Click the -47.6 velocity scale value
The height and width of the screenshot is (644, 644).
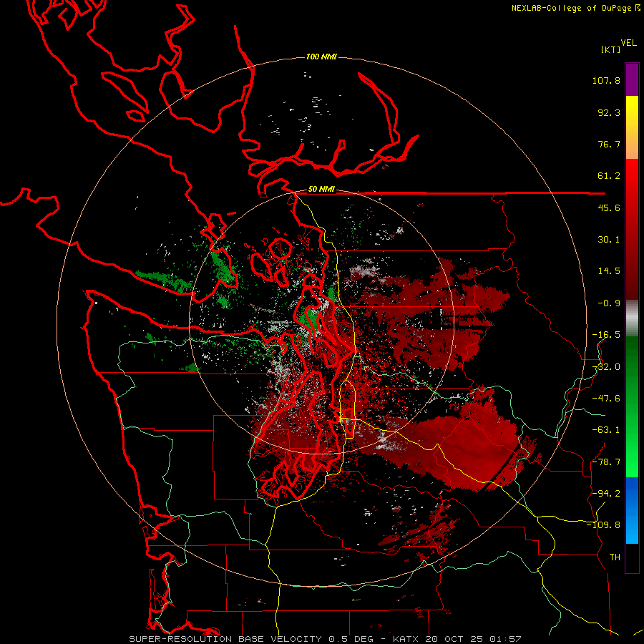point(606,399)
